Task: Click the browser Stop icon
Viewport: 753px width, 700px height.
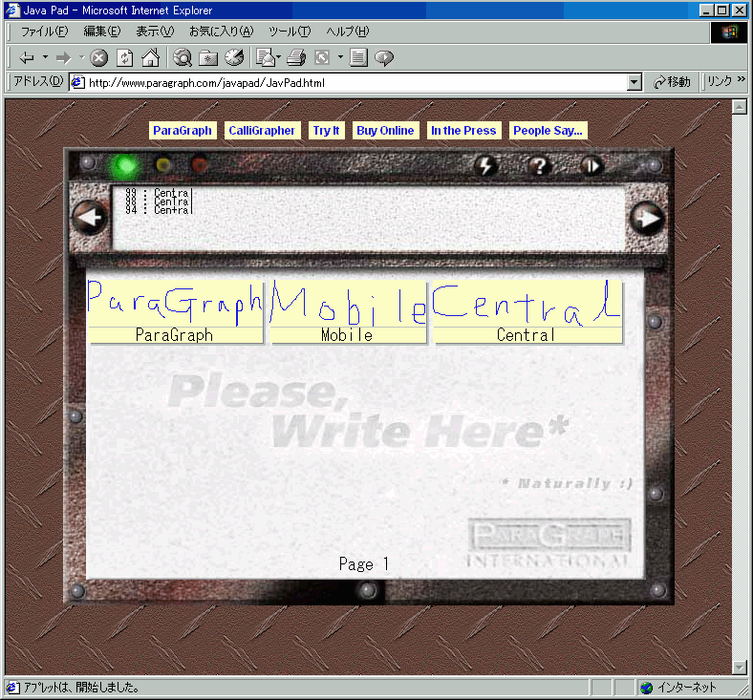Action: [x=99, y=57]
